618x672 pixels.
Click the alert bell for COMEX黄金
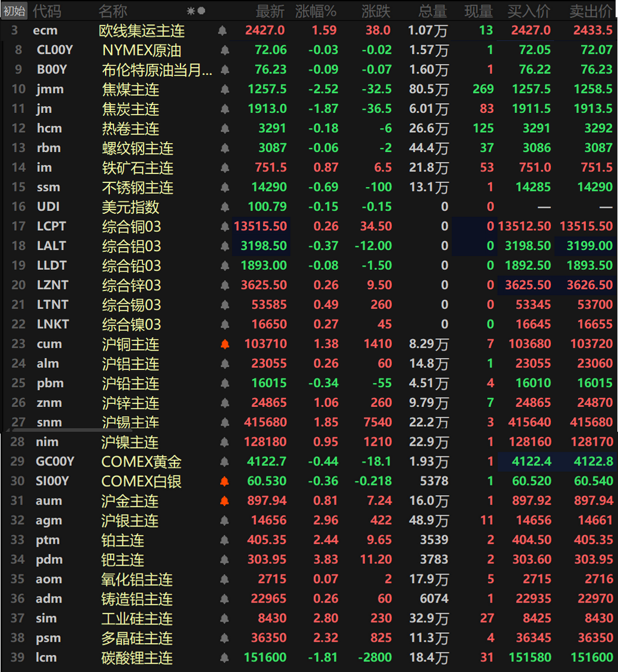224,461
